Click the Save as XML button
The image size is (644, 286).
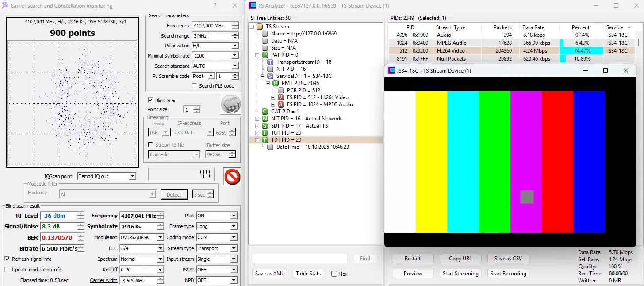[269, 274]
